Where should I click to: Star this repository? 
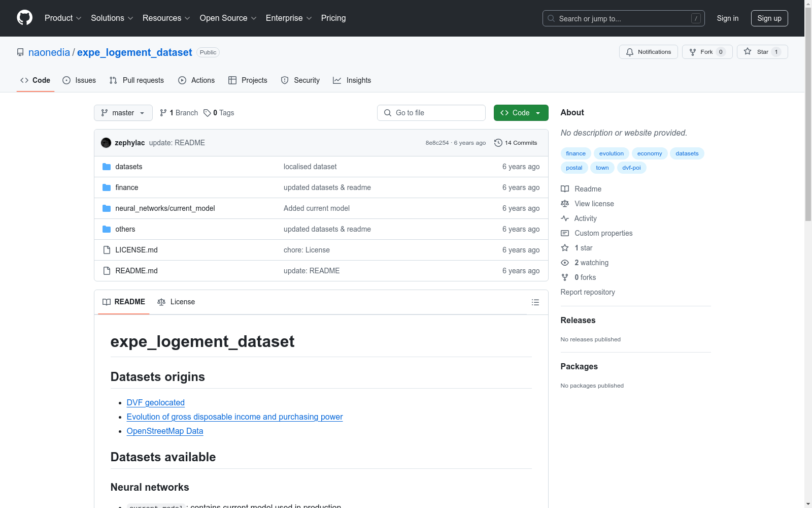pos(762,52)
